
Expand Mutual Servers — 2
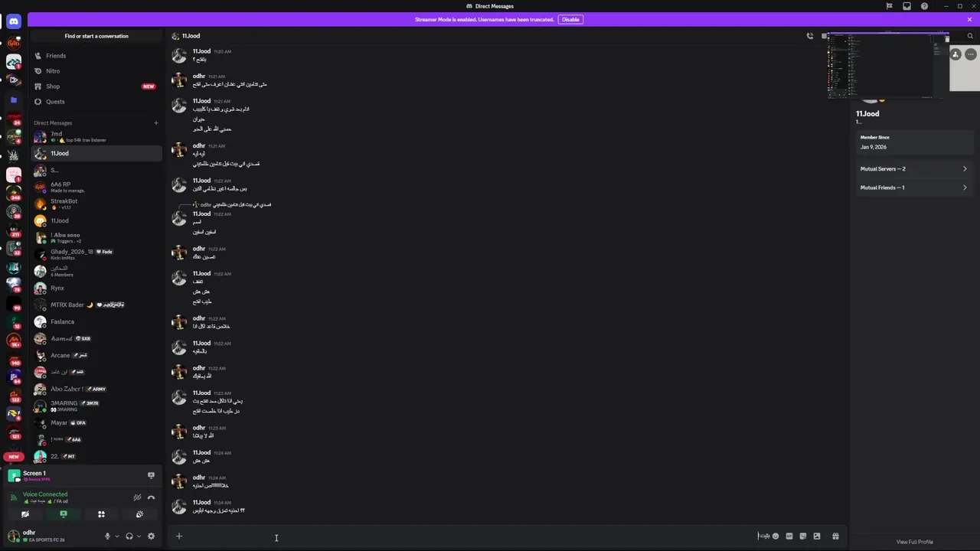point(913,168)
